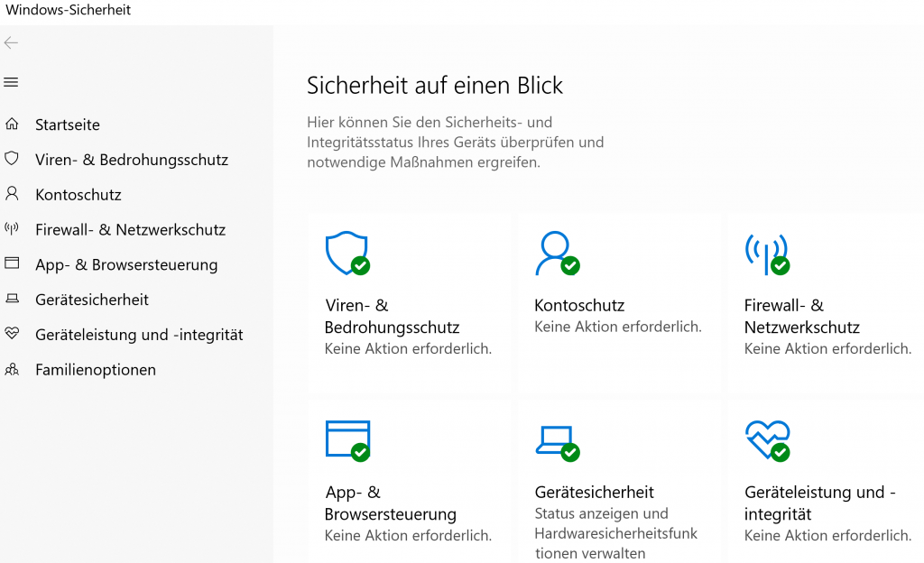
Task: Click the home icon beside Startseite
Action: tap(12, 125)
